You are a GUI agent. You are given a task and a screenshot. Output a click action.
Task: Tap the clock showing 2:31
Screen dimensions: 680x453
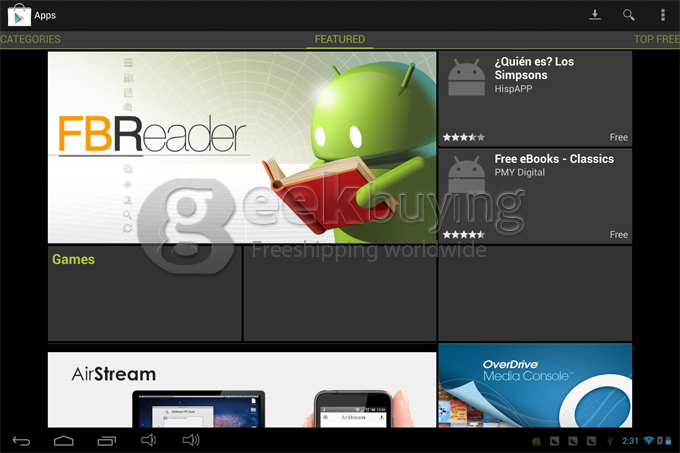click(630, 441)
